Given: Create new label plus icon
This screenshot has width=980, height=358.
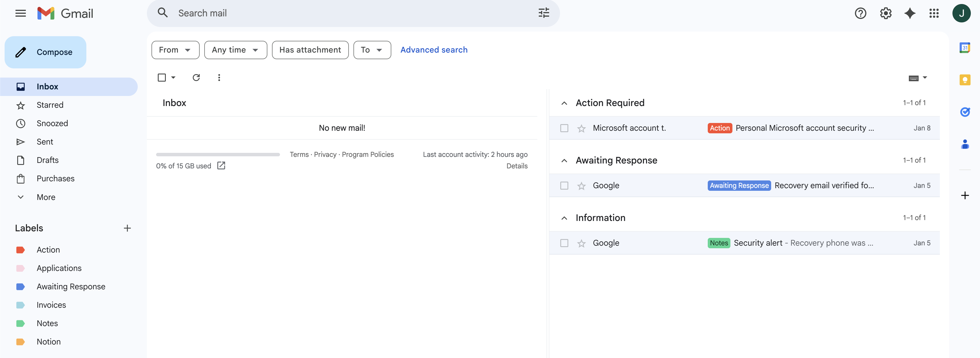Looking at the screenshot, I should (127, 228).
